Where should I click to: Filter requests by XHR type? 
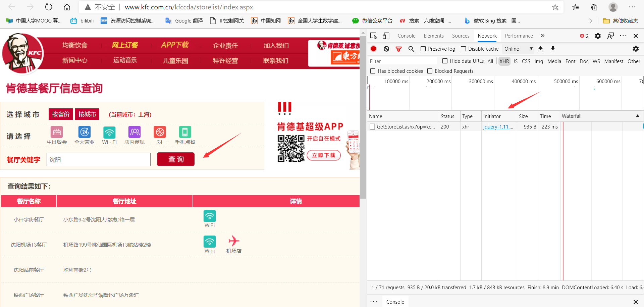(x=504, y=61)
